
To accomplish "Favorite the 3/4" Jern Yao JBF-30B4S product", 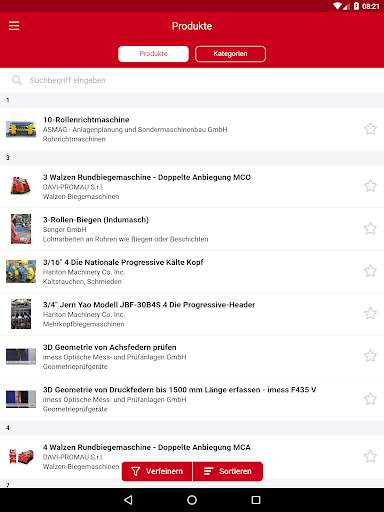I will point(370,313).
